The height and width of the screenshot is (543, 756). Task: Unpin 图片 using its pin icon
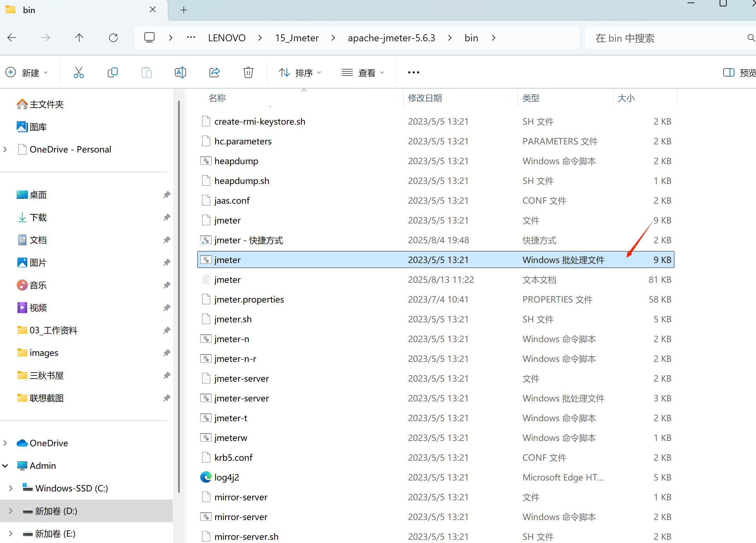tap(167, 262)
